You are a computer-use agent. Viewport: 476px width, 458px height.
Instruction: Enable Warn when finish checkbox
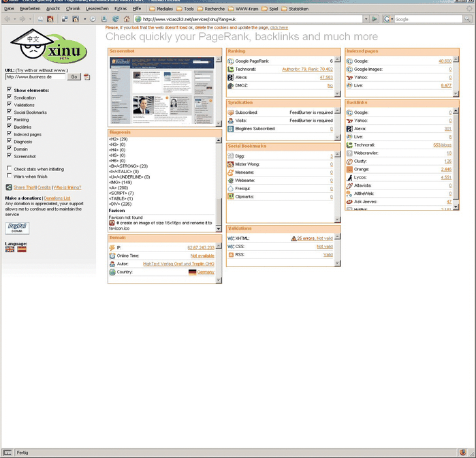[9, 176]
